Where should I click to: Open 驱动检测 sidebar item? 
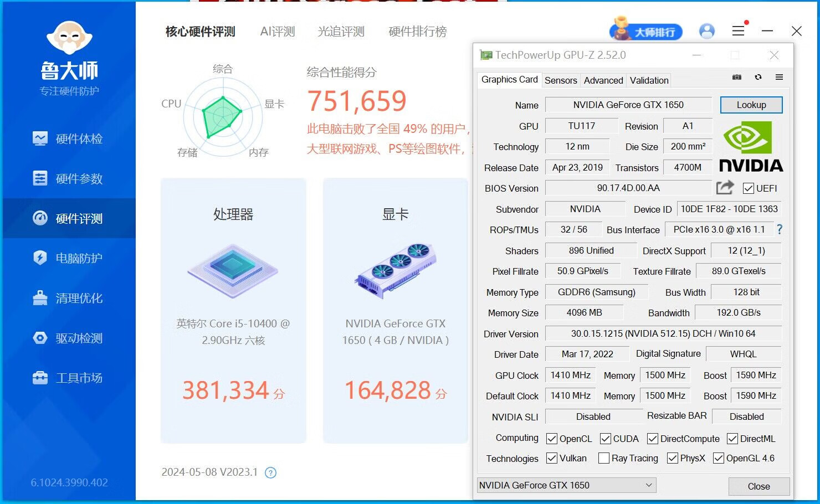[x=68, y=338]
